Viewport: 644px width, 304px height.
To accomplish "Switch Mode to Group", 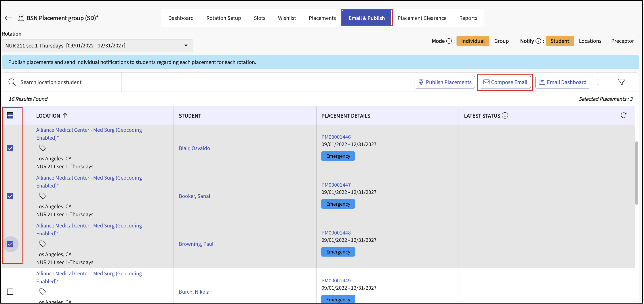I will coord(501,41).
